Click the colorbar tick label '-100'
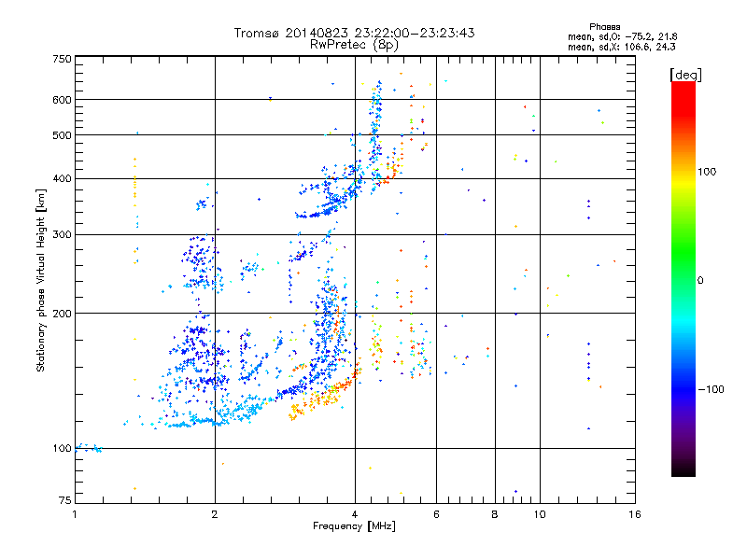This screenshot has height=560, width=747. tap(711, 389)
